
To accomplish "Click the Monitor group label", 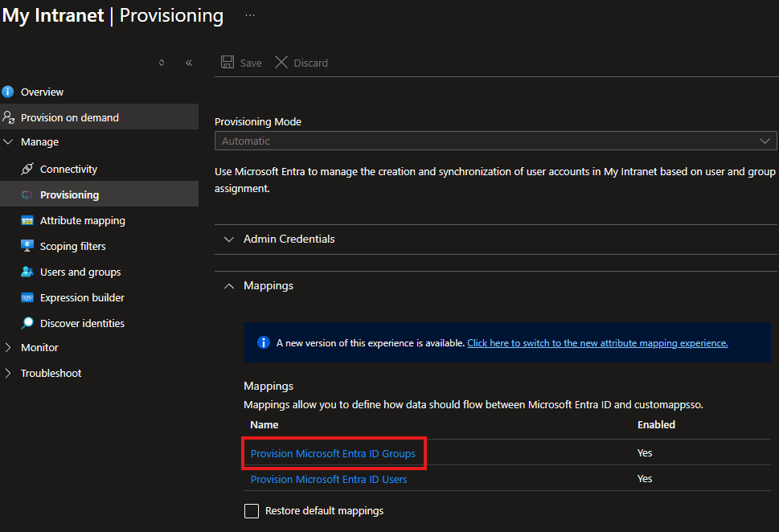I will (x=39, y=348).
